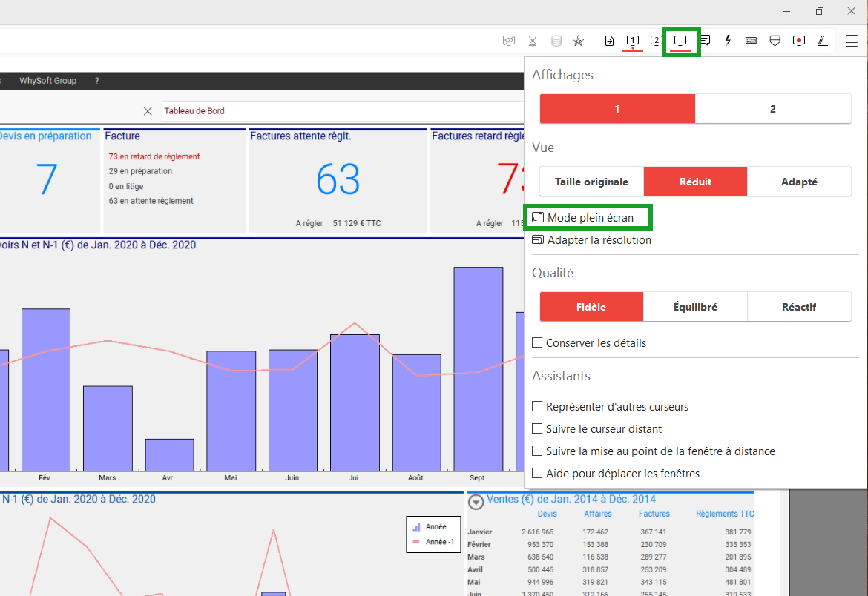This screenshot has height=596, width=868.
Task: Toggle Suivre le curseur distant checkbox
Action: 538,429
